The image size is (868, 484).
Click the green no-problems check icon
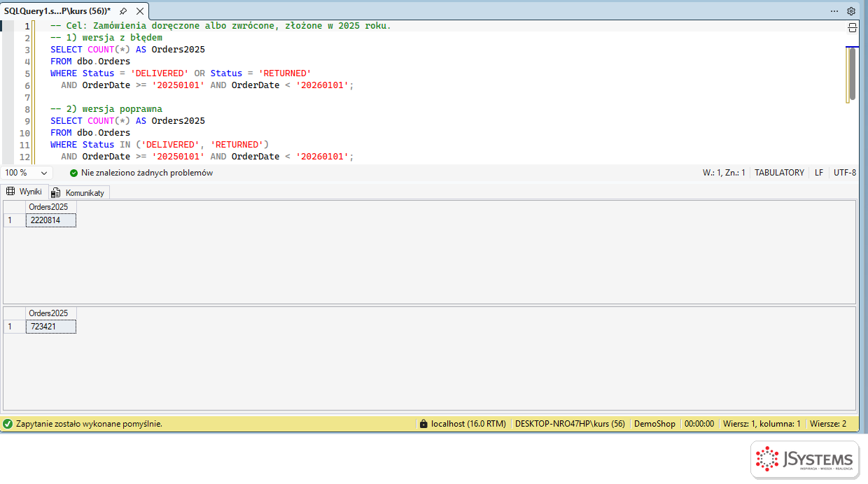point(73,173)
